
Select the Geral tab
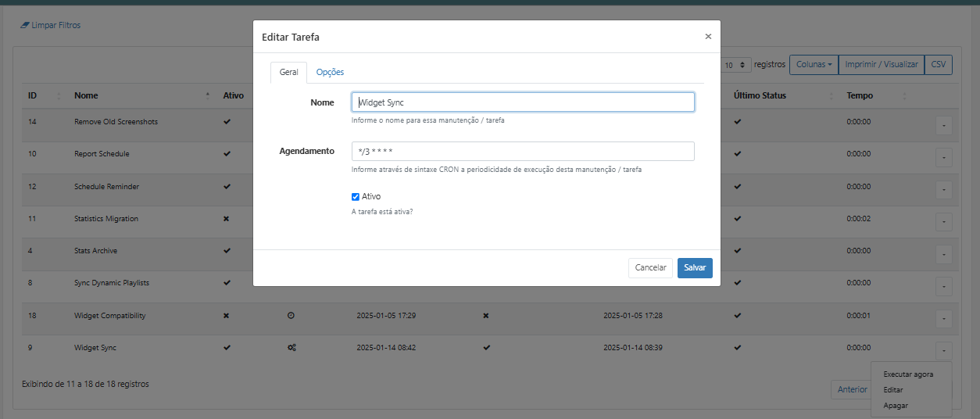288,72
